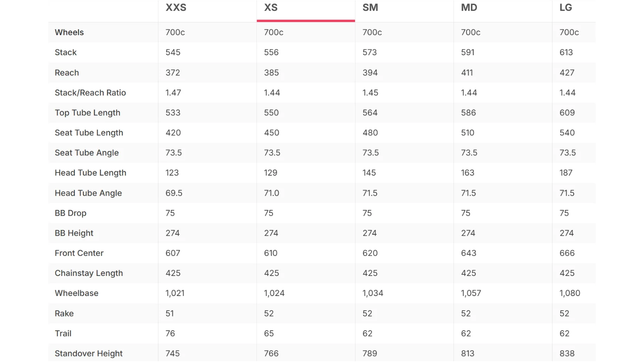Image resolution: width=644 pixels, height=362 pixels.
Task: Select the Top Tube Length row
Action: [322, 113]
